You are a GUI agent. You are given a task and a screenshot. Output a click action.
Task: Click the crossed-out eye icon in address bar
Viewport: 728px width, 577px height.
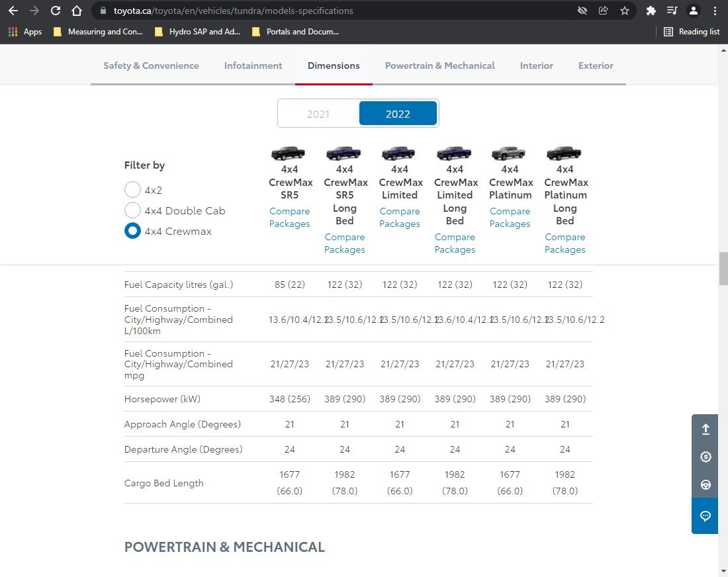pyautogui.click(x=582, y=11)
